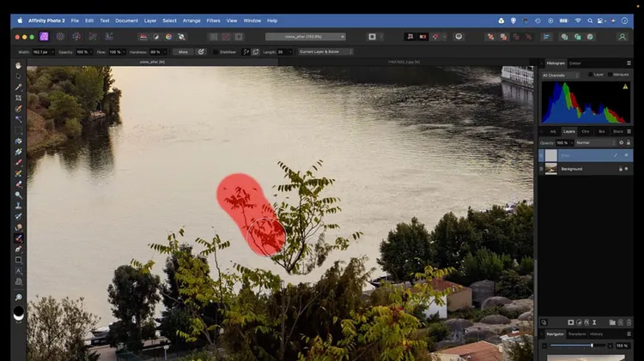Select the Paint Mixer Brush tool

pos(19,173)
